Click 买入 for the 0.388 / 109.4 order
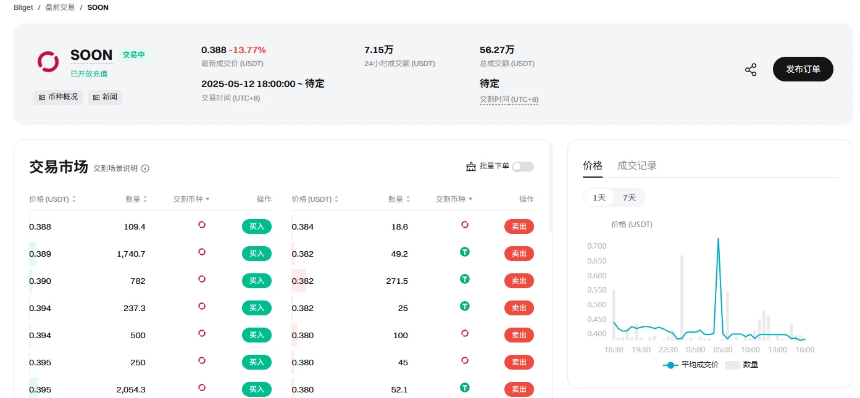This screenshot has height=398, width=860. tap(257, 226)
